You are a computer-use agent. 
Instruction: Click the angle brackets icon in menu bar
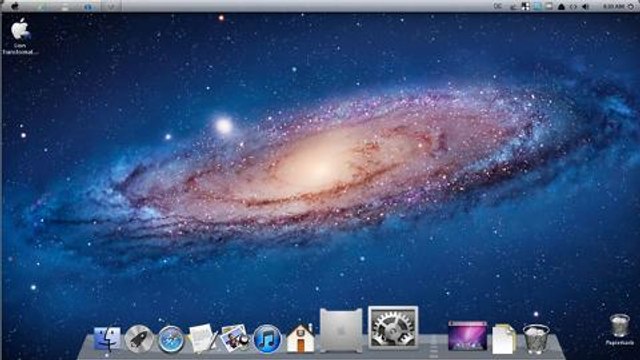[573, 7]
